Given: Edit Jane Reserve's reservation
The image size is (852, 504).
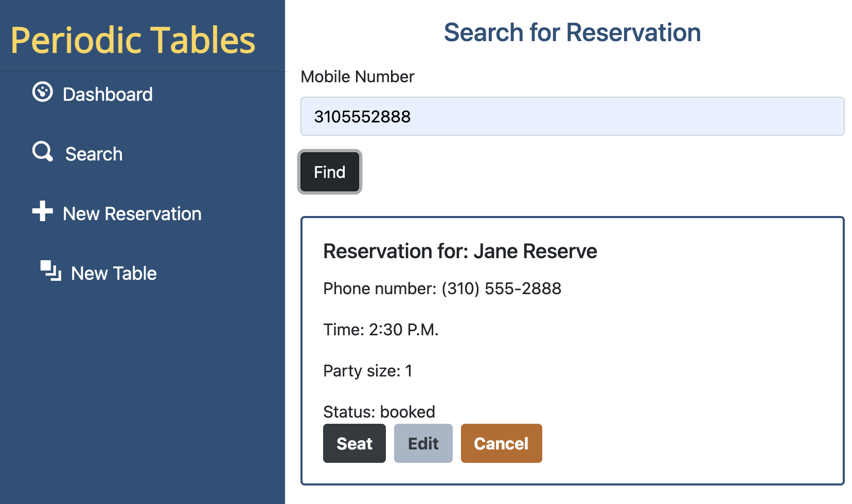Looking at the screenshot, I should point(423,443).
